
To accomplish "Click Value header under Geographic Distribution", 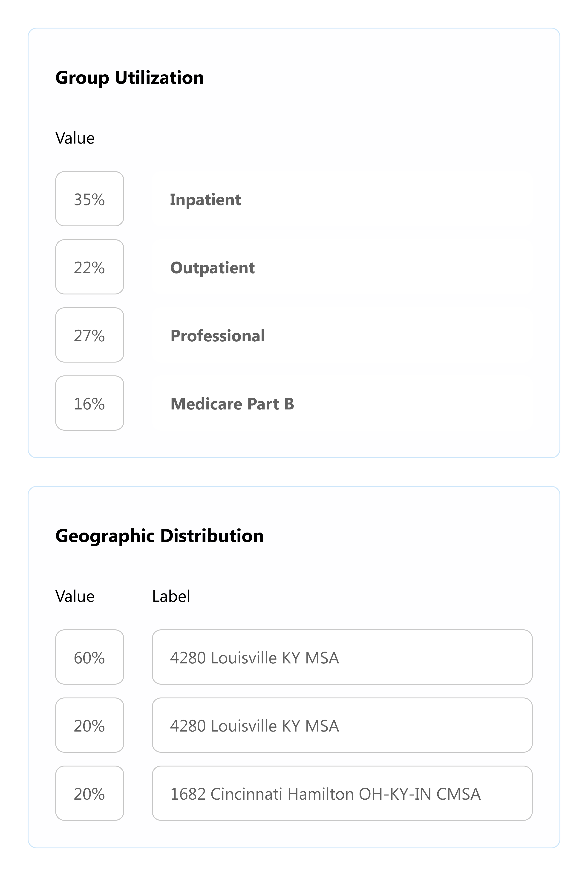I will 75,596.
